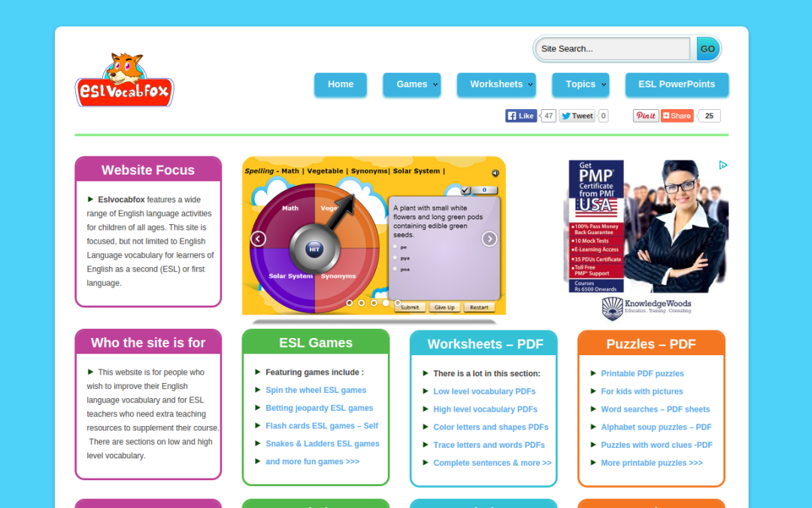This screenshot has width=812, height=508.
Task: Open the Home menu item
Action: (341, 84)
